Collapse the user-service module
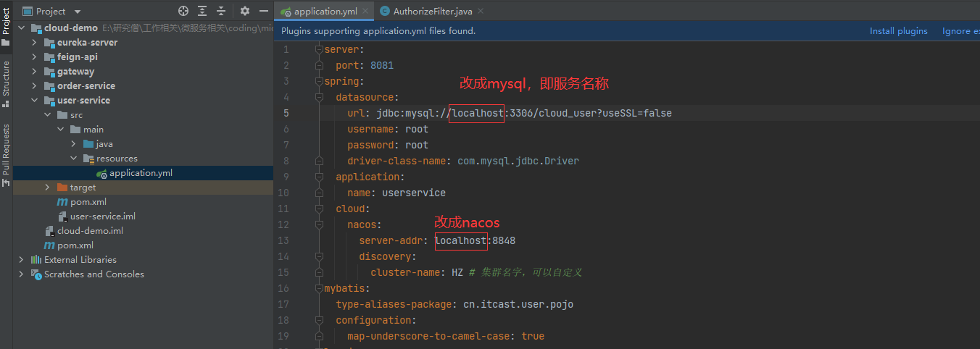980x349 pixels. [34, 101]
